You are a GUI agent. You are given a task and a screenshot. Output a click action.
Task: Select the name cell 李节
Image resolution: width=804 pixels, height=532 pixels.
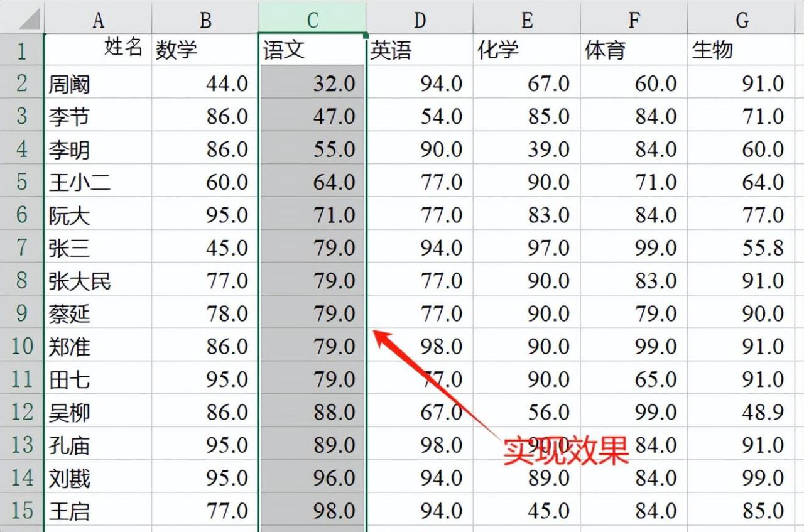[97, 115]
